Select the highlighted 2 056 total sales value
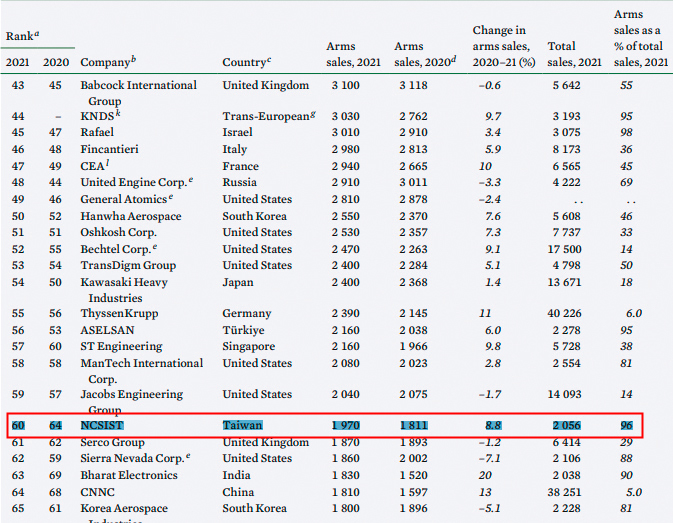 [x=567, y=425]
